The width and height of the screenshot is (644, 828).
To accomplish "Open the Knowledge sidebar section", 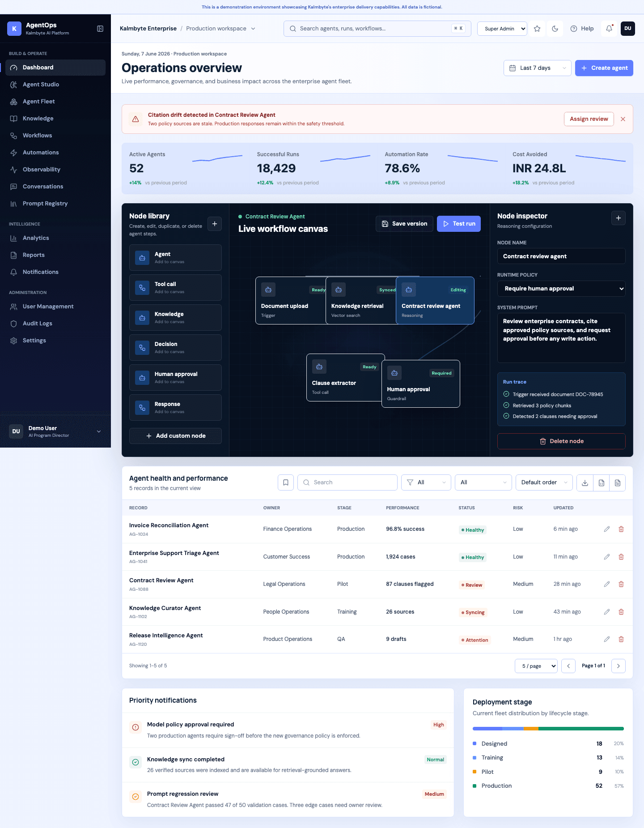I will click(x=55, y=119).
